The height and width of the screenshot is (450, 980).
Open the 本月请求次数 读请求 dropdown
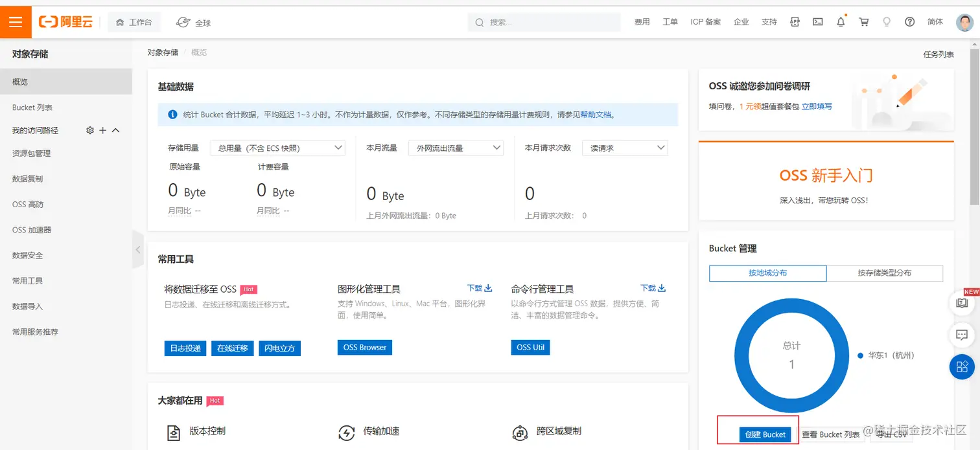tap(625, 148)
